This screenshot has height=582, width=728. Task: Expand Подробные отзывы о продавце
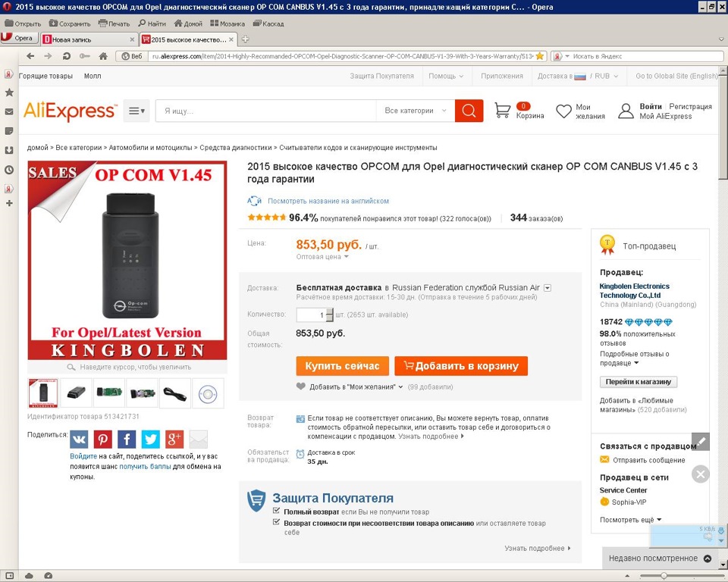coord(634,358)
